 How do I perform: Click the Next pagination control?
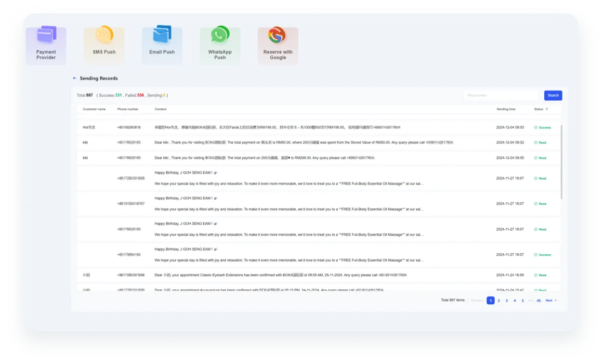[550, 300]
